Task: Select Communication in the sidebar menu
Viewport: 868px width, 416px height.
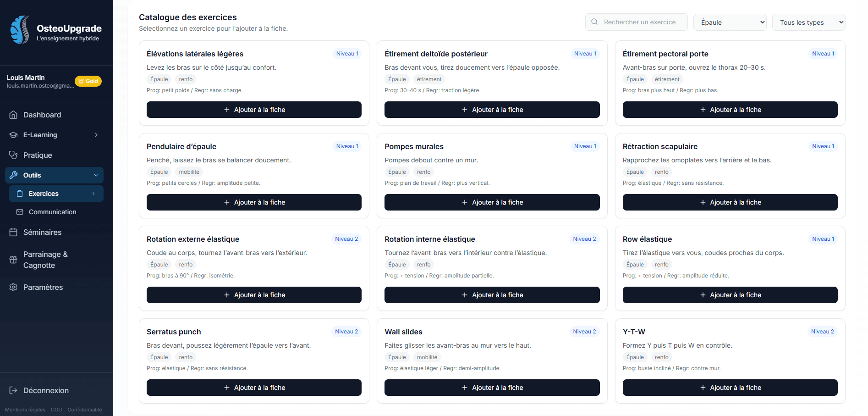Action: click(52, 212)
